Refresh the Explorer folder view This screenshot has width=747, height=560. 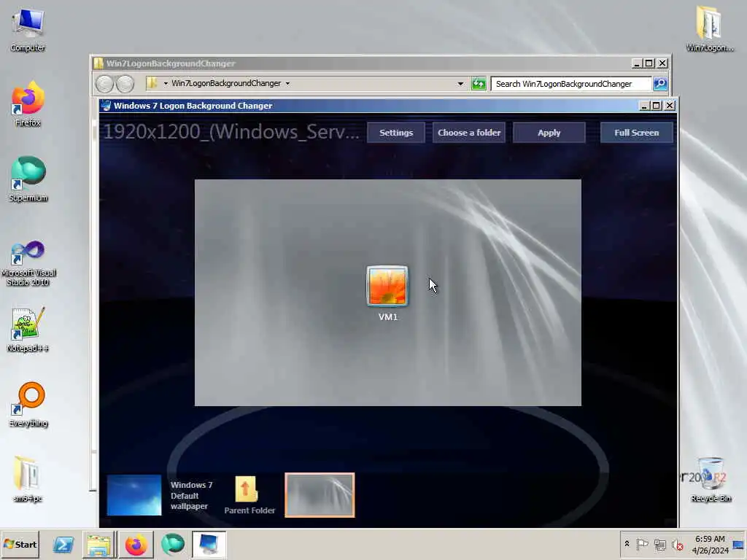479,84
